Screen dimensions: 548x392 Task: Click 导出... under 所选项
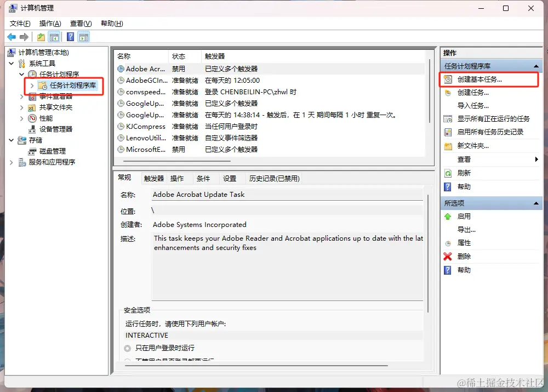(x=466, y=230)
